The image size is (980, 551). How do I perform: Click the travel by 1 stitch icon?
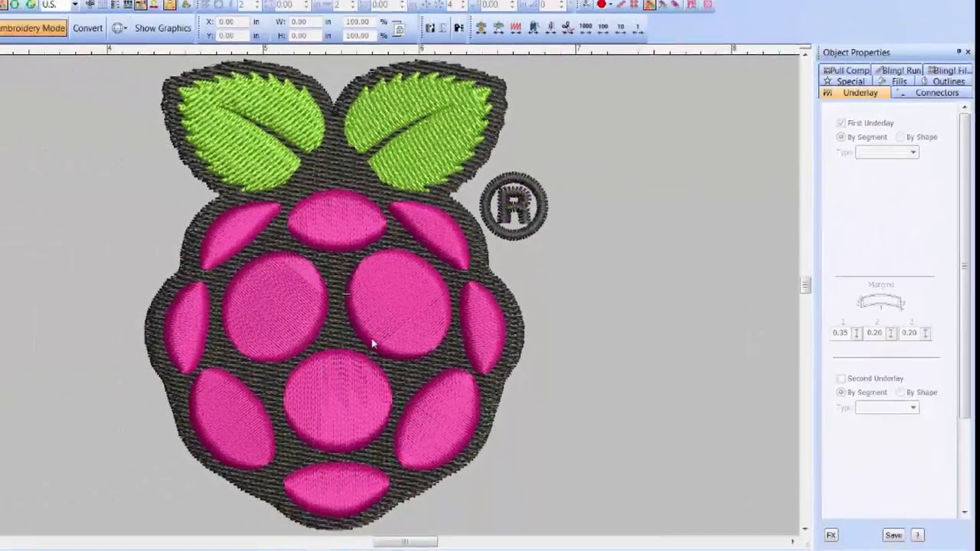point(638,28)
